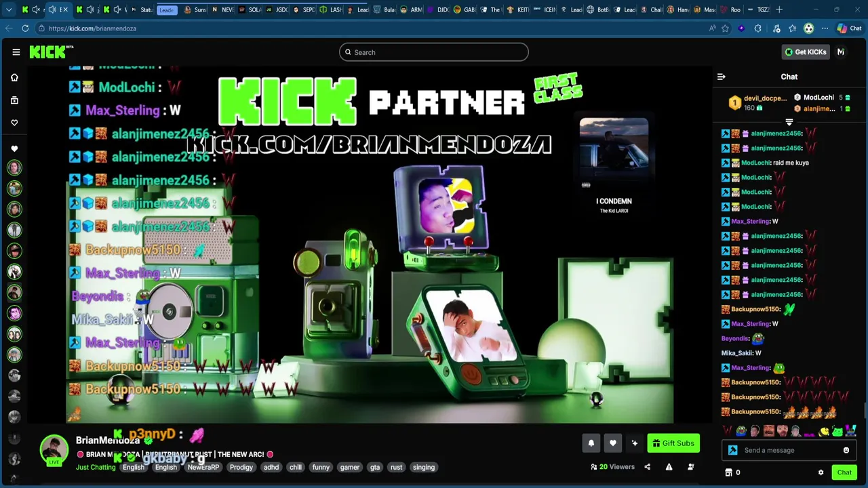Switch to the SOL browser tab
This screenshot has width=868, height=488.
250,9
